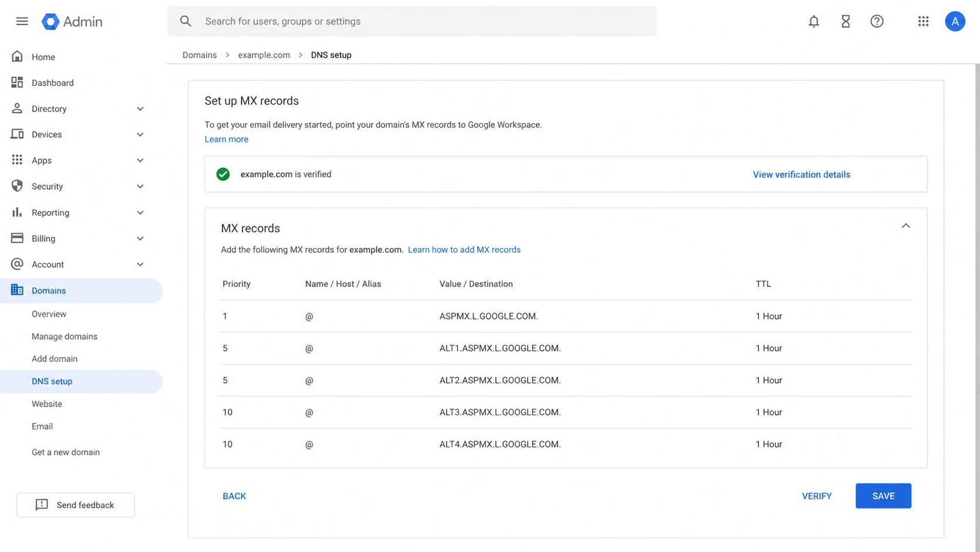Expand the Apps section chevron
The width and height of the screenshot is (980, 552).
coord(140,160)
